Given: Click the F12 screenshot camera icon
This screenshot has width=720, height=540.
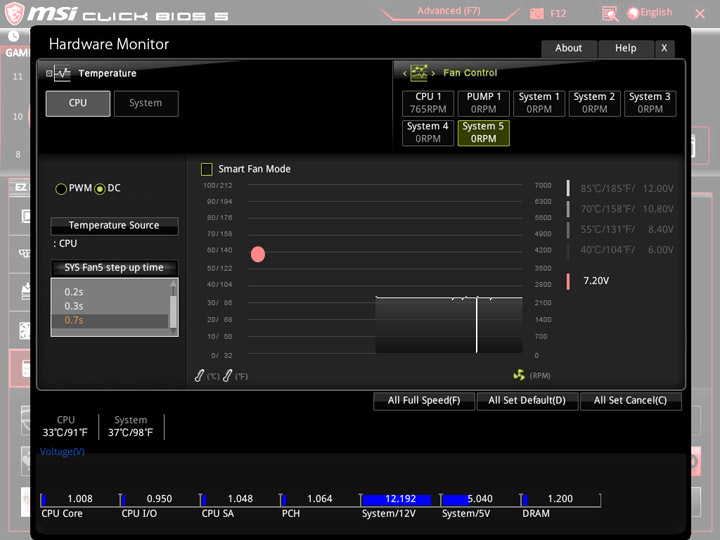Looking at the screenshot, I should 536,13.
